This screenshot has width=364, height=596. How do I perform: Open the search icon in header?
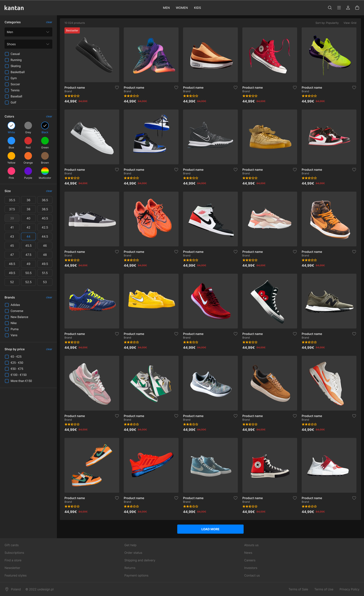click(x=330, y=8)
